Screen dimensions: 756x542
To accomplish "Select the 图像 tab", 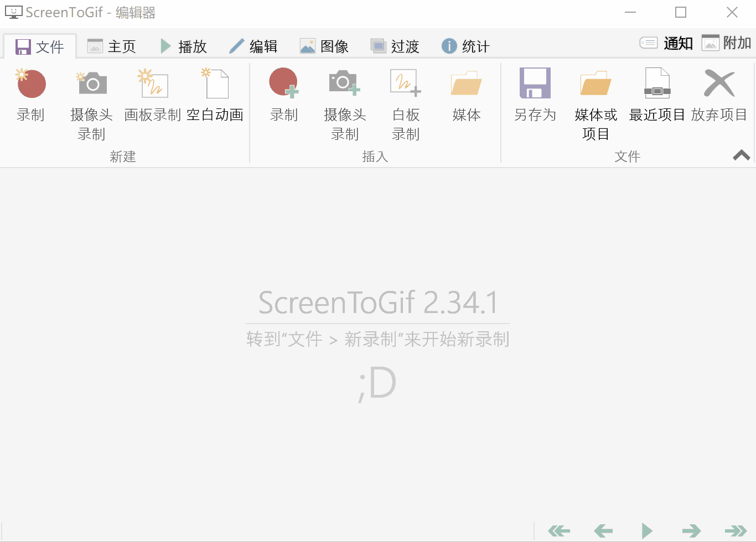I will pyautogui.click(x=324, y=46).
